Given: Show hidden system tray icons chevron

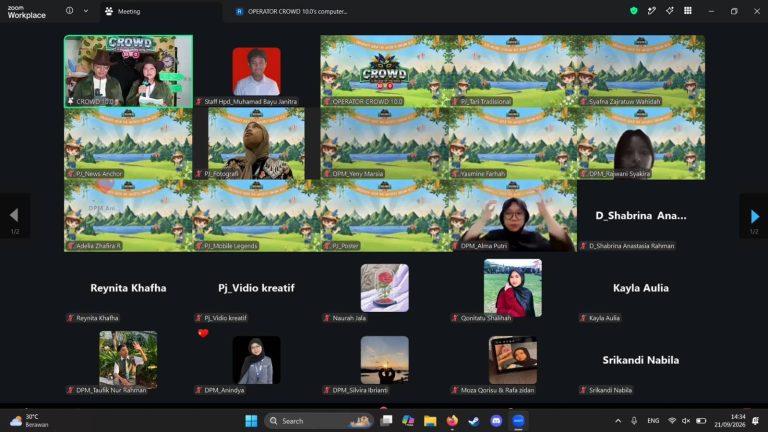Looking at the screenshot, I should pyautogui.click(x=618, y=421).
